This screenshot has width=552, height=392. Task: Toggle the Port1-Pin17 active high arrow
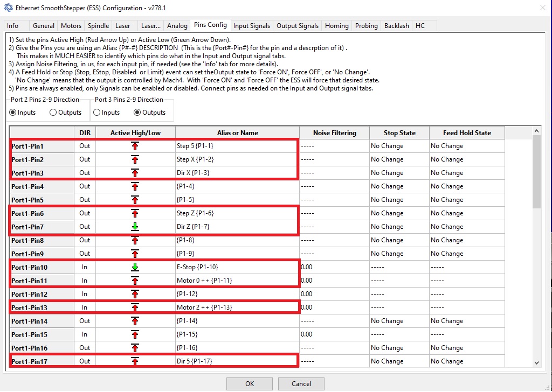click(135, 361)
